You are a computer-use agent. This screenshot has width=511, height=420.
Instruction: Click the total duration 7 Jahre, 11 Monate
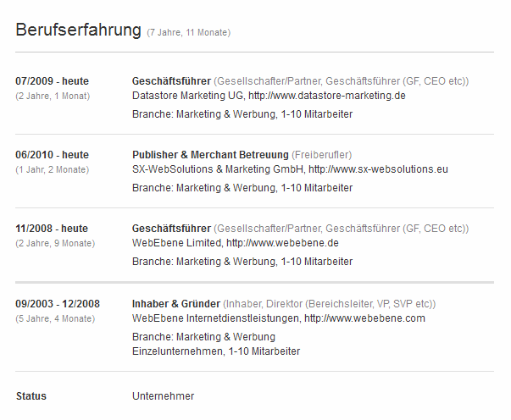click(188, 33)
